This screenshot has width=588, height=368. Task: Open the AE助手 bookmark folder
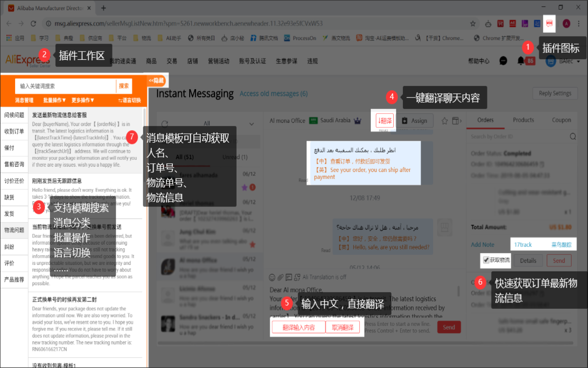[169, 38]
